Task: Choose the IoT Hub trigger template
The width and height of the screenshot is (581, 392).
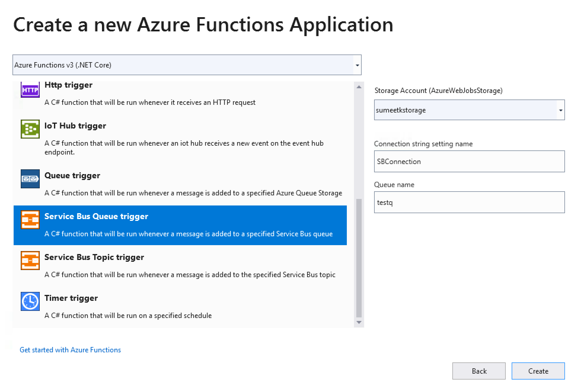Action: pos(75,126)
